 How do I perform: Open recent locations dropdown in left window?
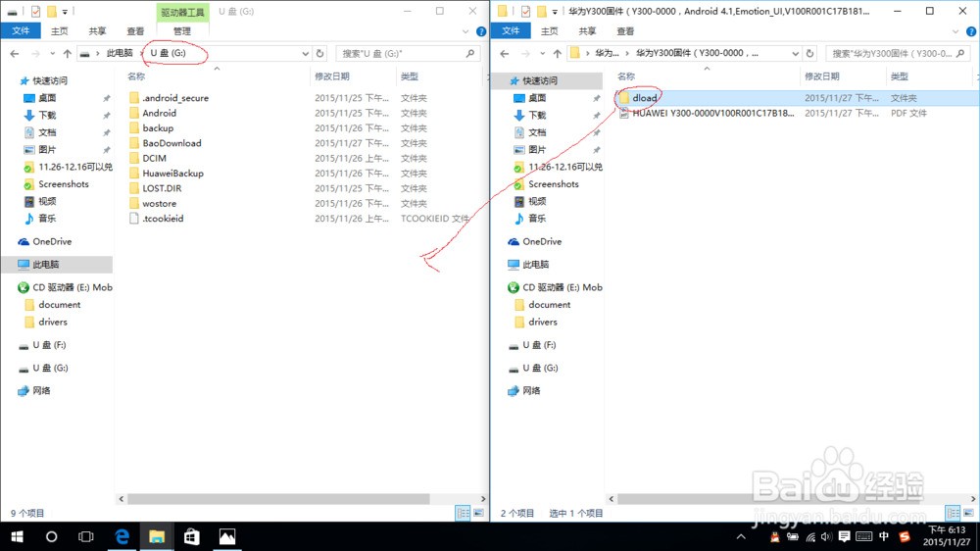[52, 54]
